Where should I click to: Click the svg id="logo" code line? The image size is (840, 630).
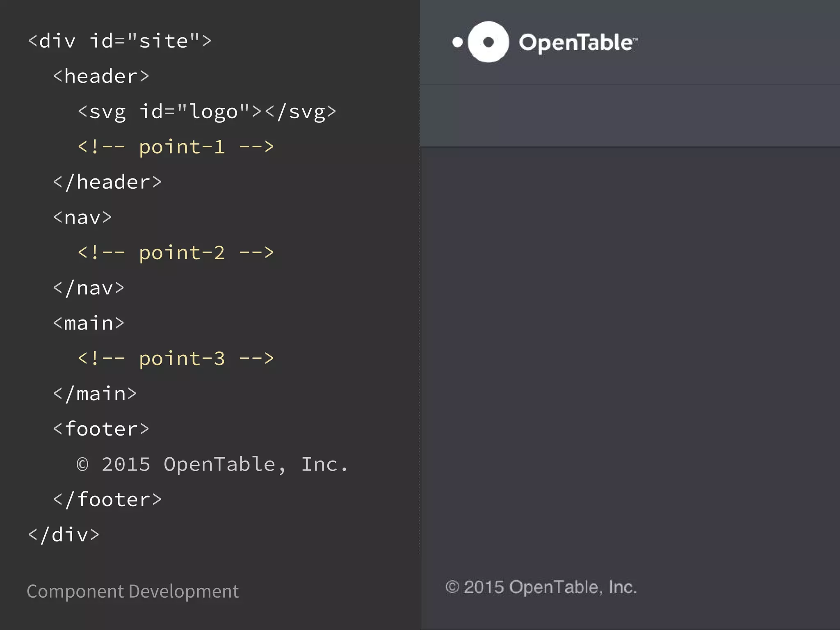207,112
